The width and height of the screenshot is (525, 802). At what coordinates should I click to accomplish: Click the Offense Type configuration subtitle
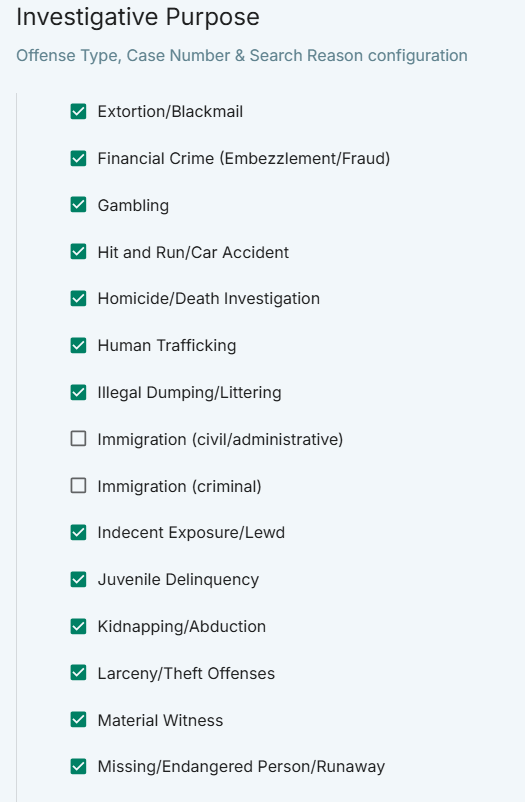242,55
